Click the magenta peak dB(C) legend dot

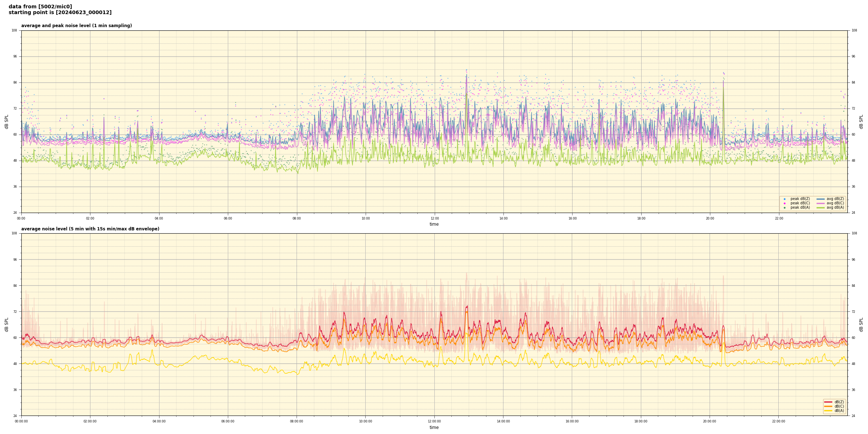pos(784,203)
